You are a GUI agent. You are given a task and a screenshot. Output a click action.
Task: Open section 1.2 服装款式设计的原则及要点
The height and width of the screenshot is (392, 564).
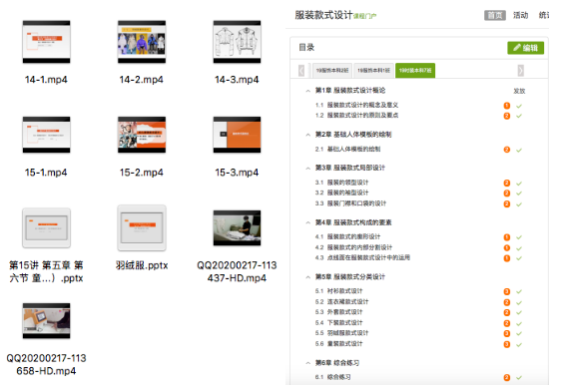356,116
